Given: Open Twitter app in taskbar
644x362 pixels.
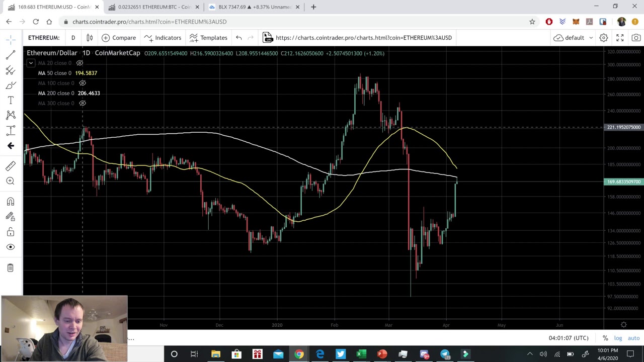Looking at the screenshot, I should tap(341, 354).
